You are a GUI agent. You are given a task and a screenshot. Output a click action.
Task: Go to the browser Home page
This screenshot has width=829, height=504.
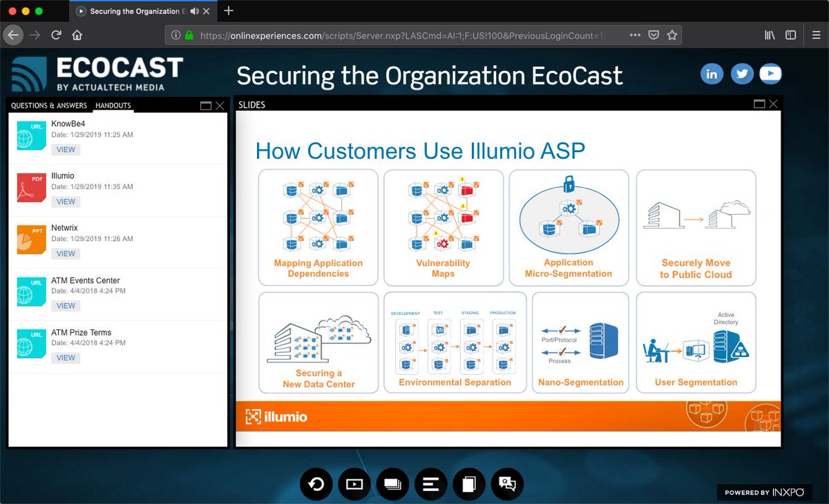[x=77, y=35]
